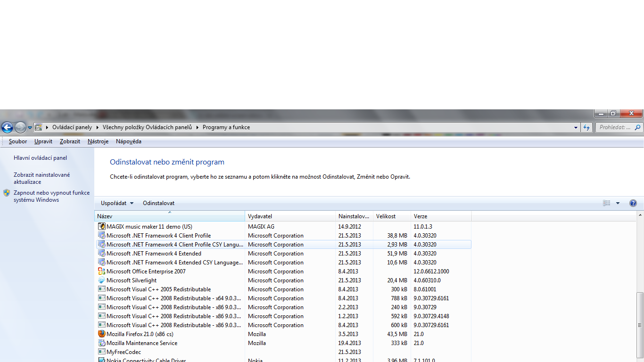This screenshot has height=362, width=644.
Task: Sort by the Vydavatel column header
Action: click(x=290, y=216)
